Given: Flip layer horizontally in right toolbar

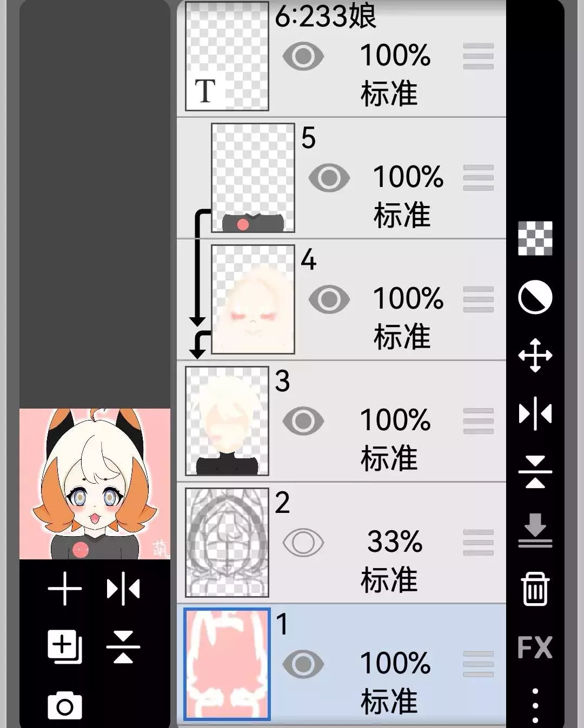Looking at the screenshot, I should (x=535, y=413).
